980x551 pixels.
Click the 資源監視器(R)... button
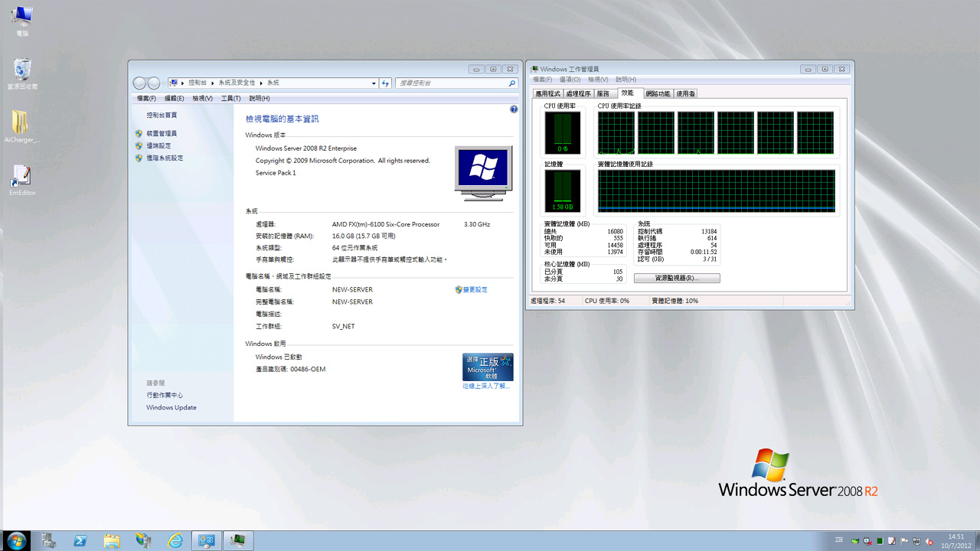[x=677, y=279]
